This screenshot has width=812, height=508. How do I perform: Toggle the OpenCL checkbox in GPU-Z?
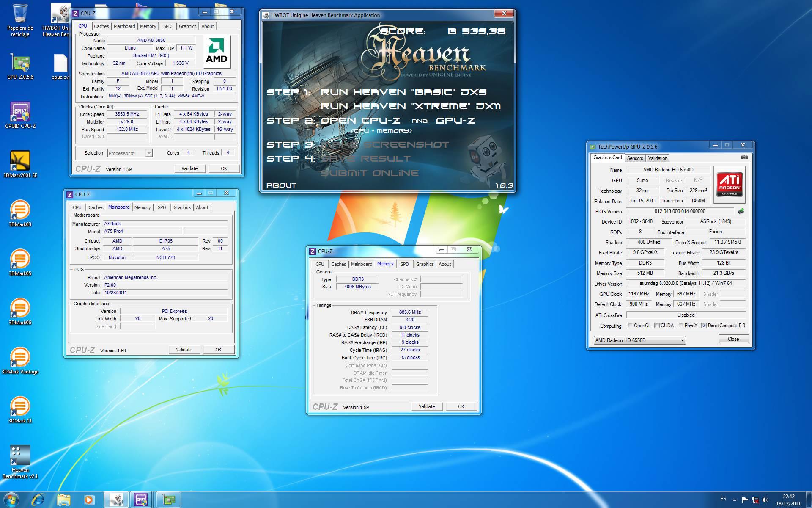pos(630,326)
